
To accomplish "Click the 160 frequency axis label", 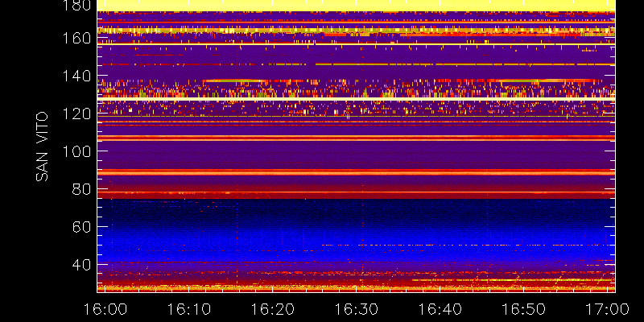I will click(x=76, y=39).
